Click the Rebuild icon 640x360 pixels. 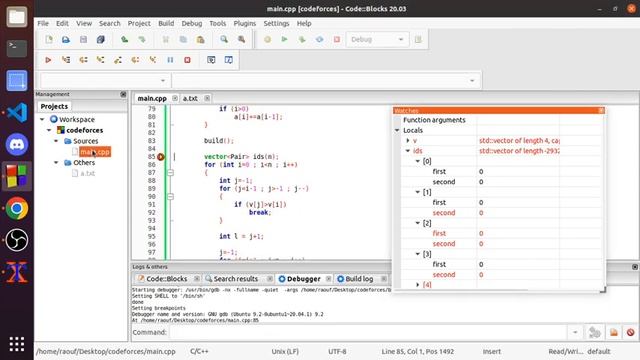click(319, 40)
